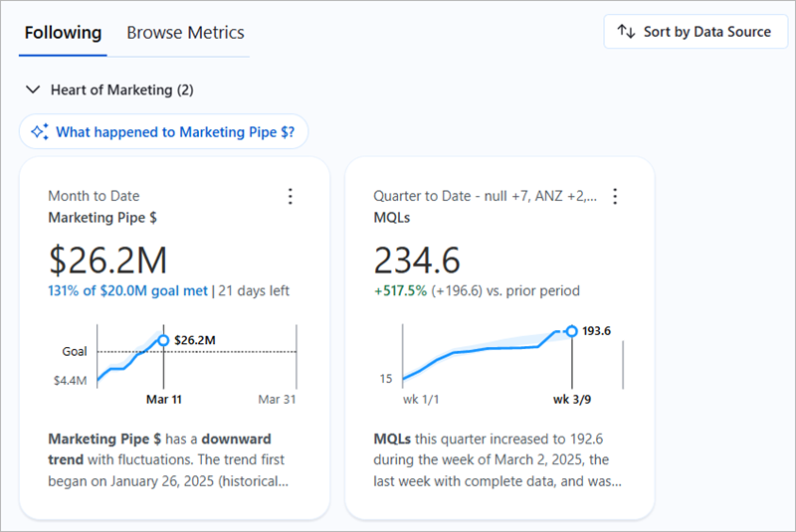796x532 pixels.
Task: Click the MQLs quarter insight summary text
Action: click(x=497, y=459)
